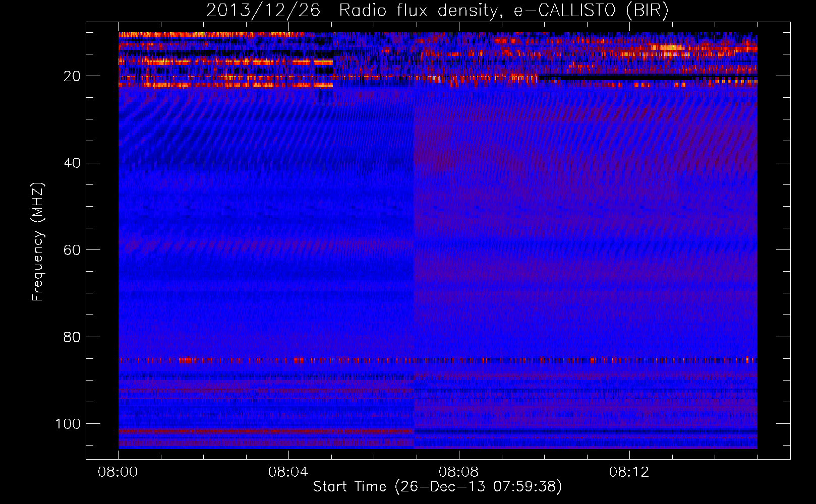This screenshot has width=816, height=504.
Task: Click the '60' frequency tick label
Action: [x=72, y=250]
